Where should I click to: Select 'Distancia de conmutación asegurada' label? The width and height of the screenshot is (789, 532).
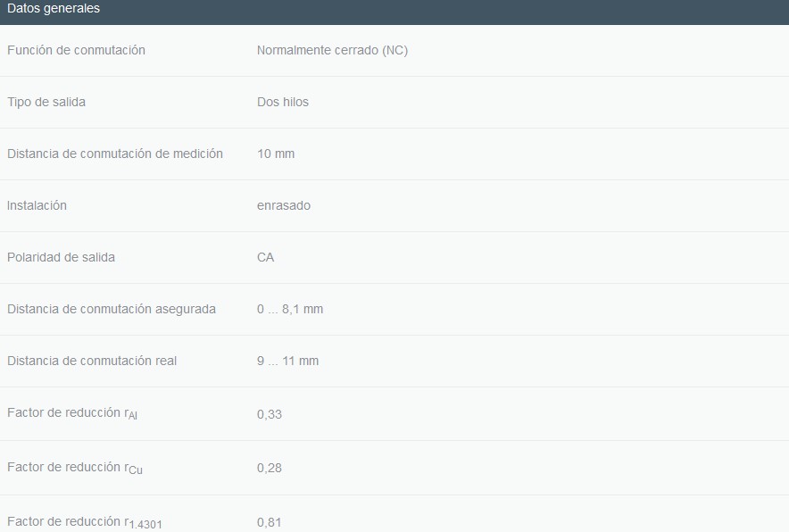112,309
